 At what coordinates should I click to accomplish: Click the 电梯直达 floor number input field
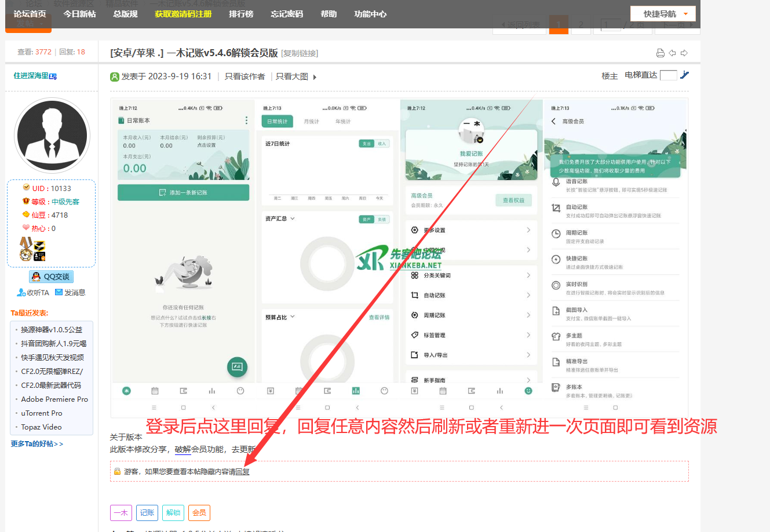point(668,75)
